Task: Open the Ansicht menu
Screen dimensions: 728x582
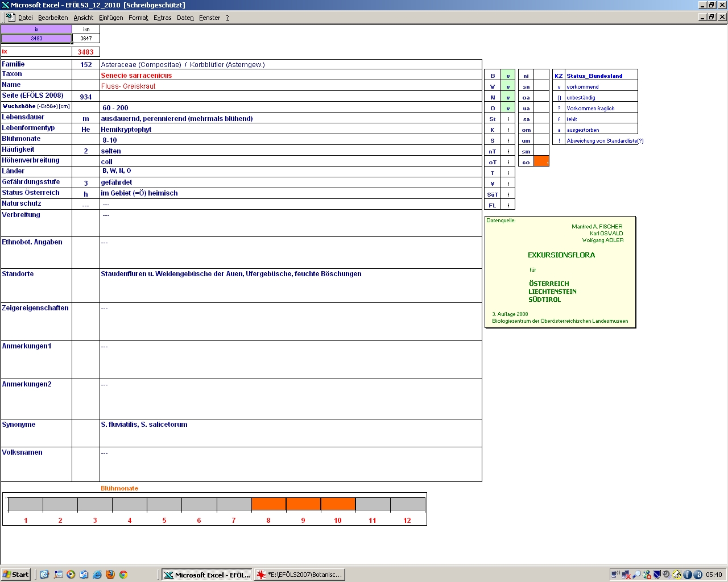Action: click(x=84, y=18)
